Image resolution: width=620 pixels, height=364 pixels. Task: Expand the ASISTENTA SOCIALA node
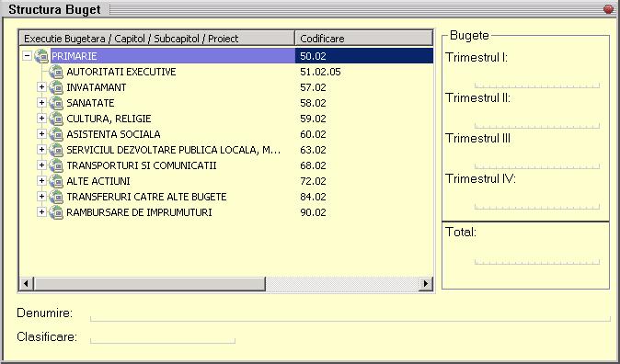tap(41, 134)
